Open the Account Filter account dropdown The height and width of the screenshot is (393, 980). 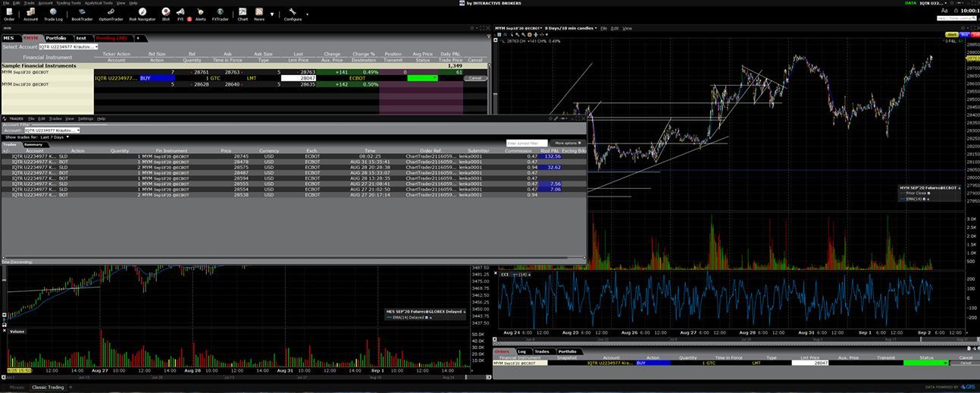[x=52, y=130]
